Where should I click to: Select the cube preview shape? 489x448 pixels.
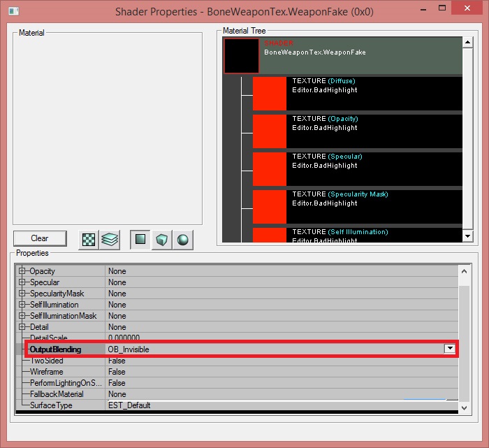tap(161, 240)
